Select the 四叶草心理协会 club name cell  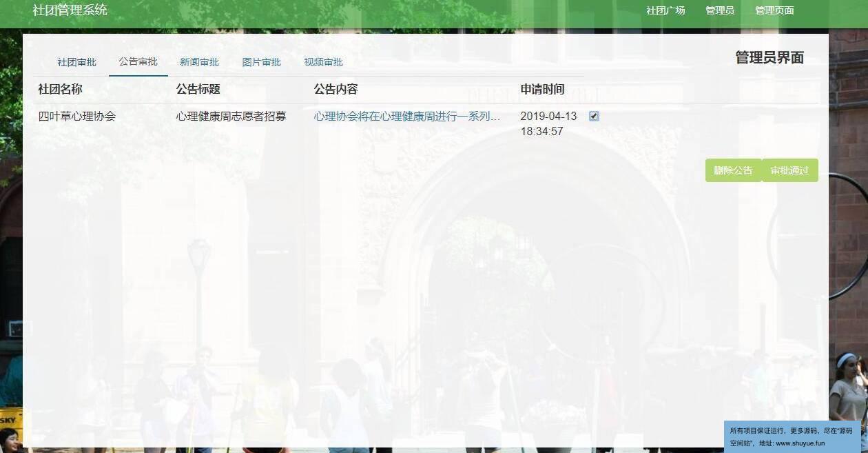coord(77,117)
